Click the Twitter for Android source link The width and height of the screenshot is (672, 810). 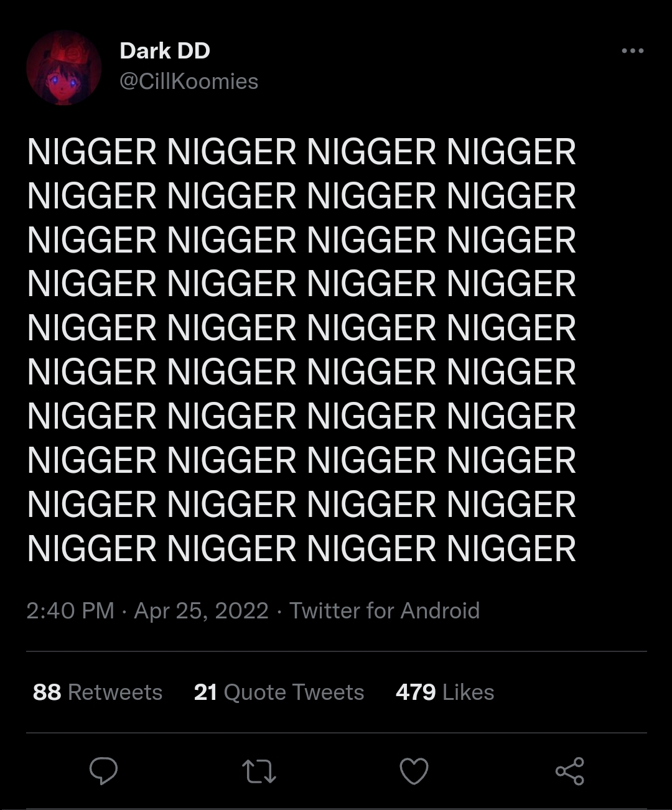[x=385, y=610]
